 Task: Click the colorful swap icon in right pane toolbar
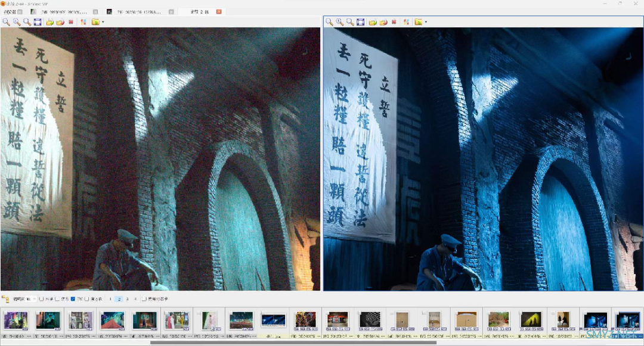click(x=406, y=22)
